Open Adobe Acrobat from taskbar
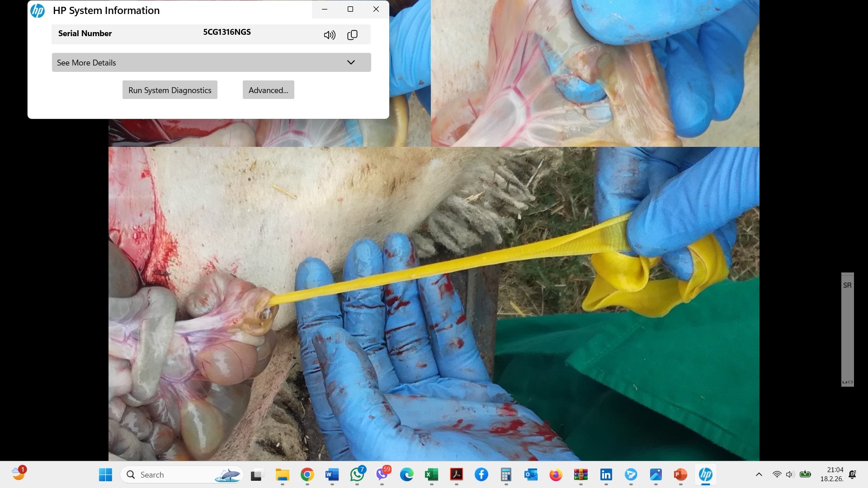Image resolution: width=868 pixels, height=488 pixels. pyautogui.click(x=456, y=474)
